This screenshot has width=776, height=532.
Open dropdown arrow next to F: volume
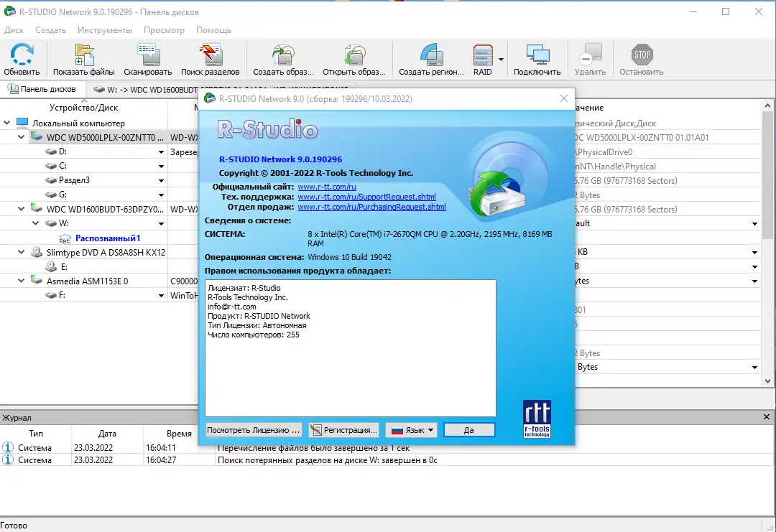point(162,296)
